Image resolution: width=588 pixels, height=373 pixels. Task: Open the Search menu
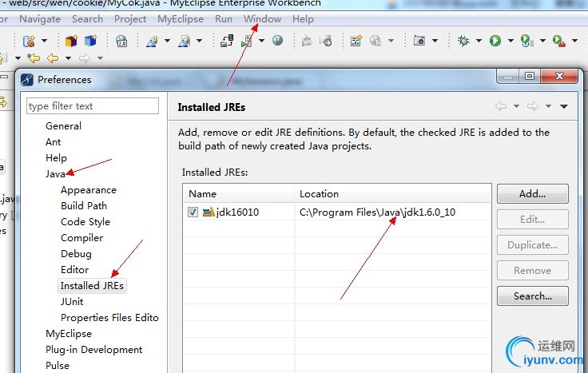(87, 18)
